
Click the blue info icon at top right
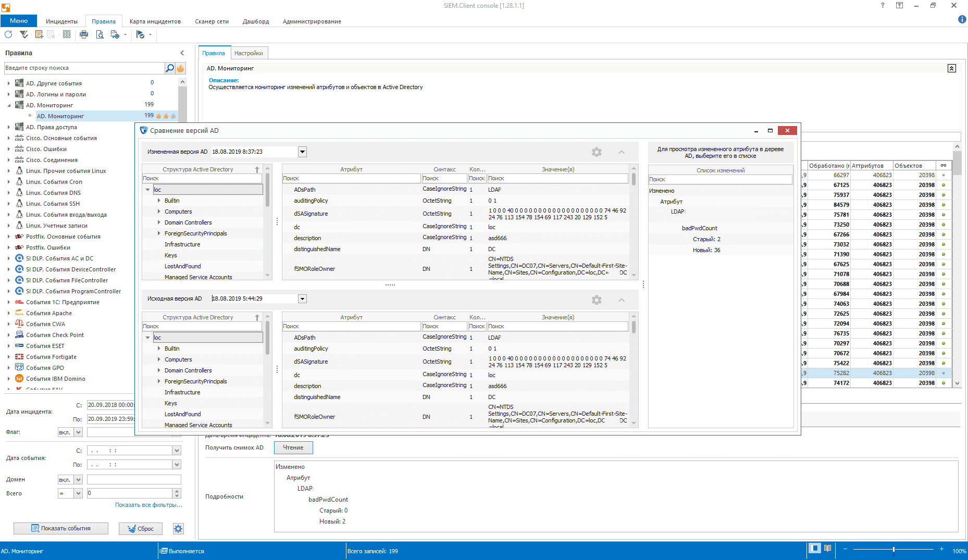[962, 19]
